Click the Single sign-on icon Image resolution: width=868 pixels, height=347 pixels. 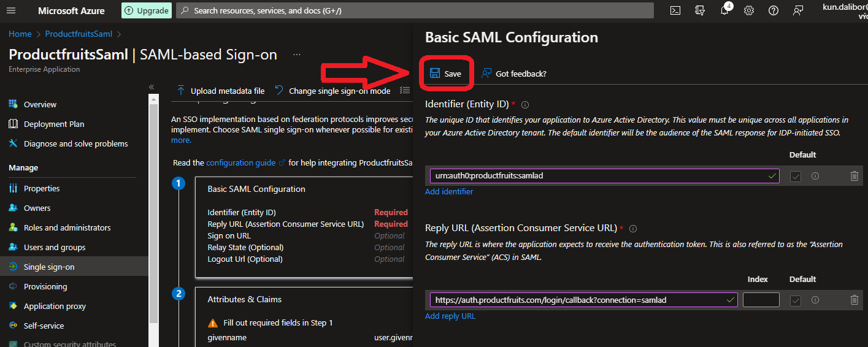(x=13, y=267)
